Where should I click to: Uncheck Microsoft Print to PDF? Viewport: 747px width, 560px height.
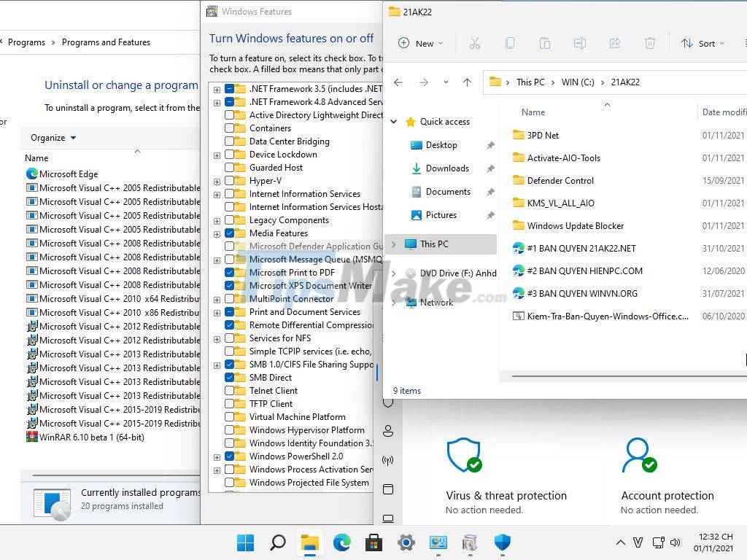tap(229, 273)
